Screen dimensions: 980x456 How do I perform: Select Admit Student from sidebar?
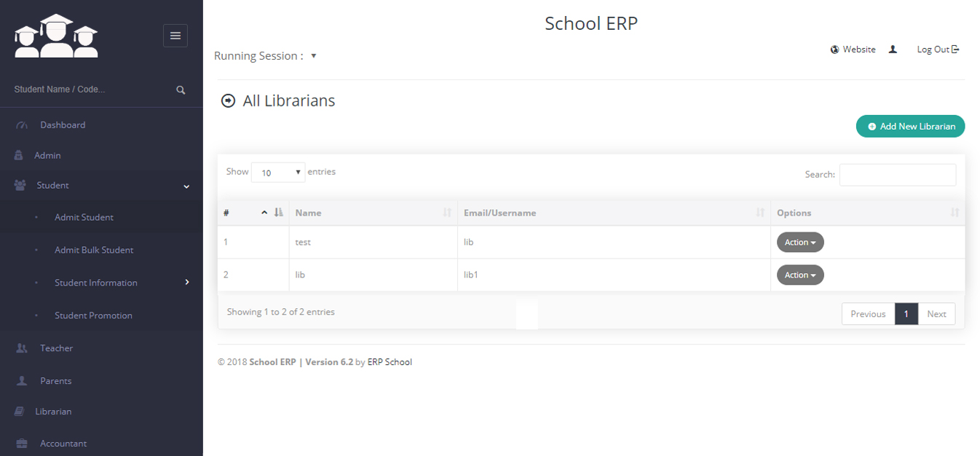(84, 217)
